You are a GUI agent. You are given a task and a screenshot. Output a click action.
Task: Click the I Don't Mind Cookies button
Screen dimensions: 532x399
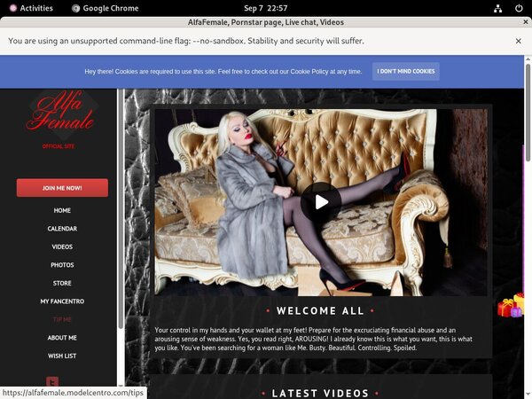[x=405, y=71]
